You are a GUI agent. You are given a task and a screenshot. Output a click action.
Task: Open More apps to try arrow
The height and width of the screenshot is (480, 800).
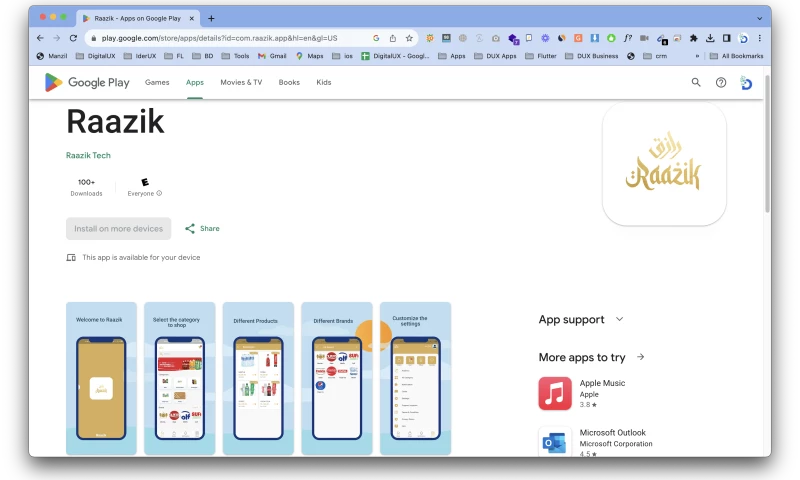click(x=641, y=357)
